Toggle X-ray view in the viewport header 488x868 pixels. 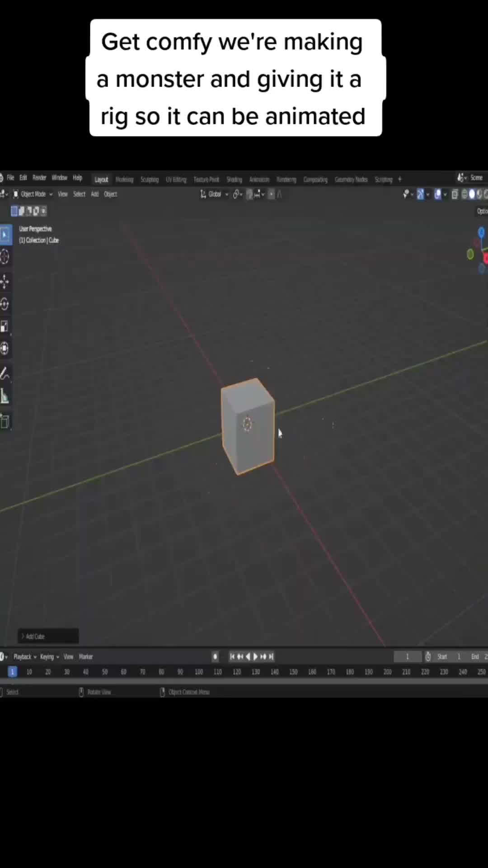455,194
